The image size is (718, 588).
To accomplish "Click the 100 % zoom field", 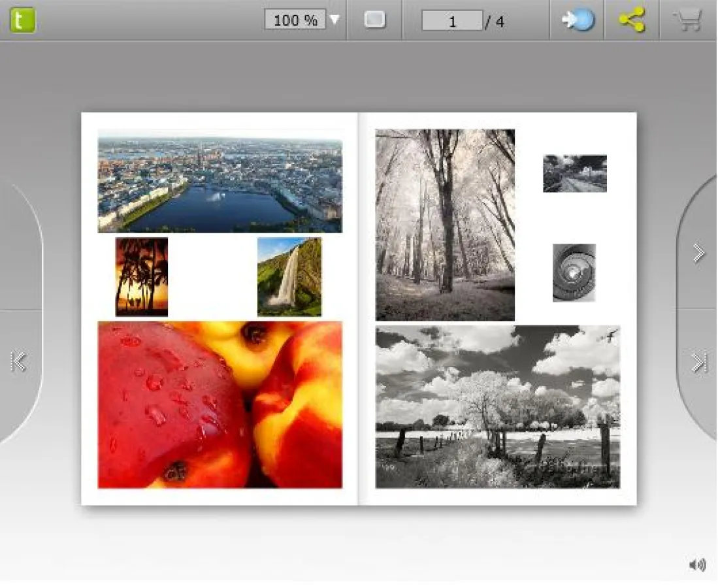I will pos(295,20).
